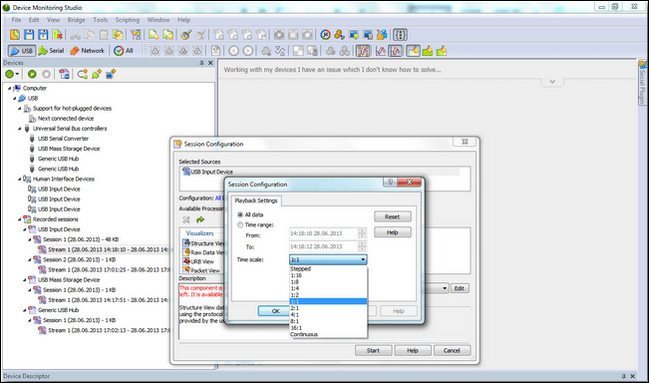Open the Scripting menu
Screen dimensions: 649x383
click(127, 20)
